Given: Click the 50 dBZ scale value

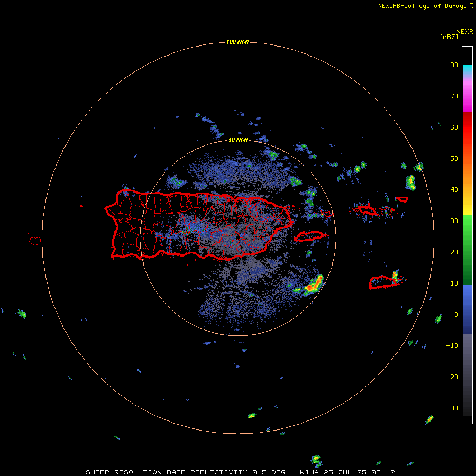Looking at the screenshot, I should [x=454, y=159].
